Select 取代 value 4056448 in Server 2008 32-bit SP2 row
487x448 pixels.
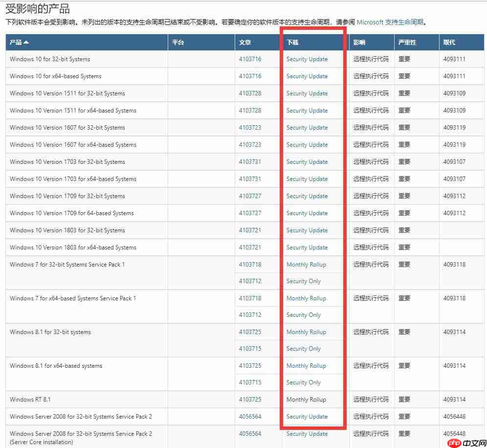coord(454,416)
